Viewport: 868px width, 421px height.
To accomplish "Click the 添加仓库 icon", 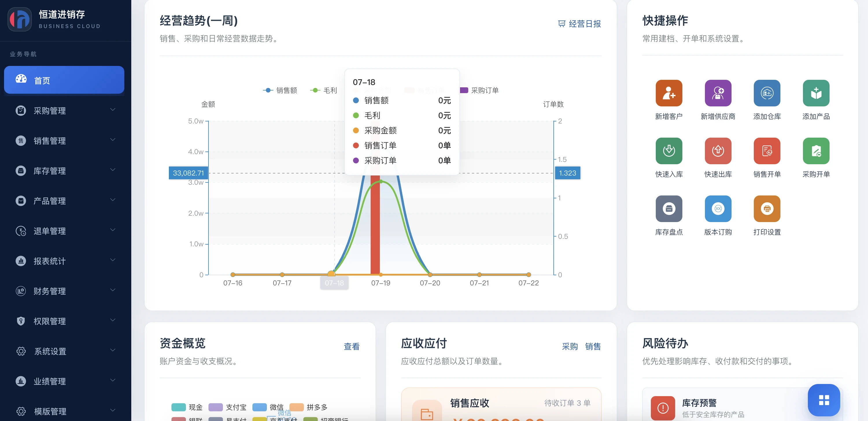I will (x=767, y=93).
